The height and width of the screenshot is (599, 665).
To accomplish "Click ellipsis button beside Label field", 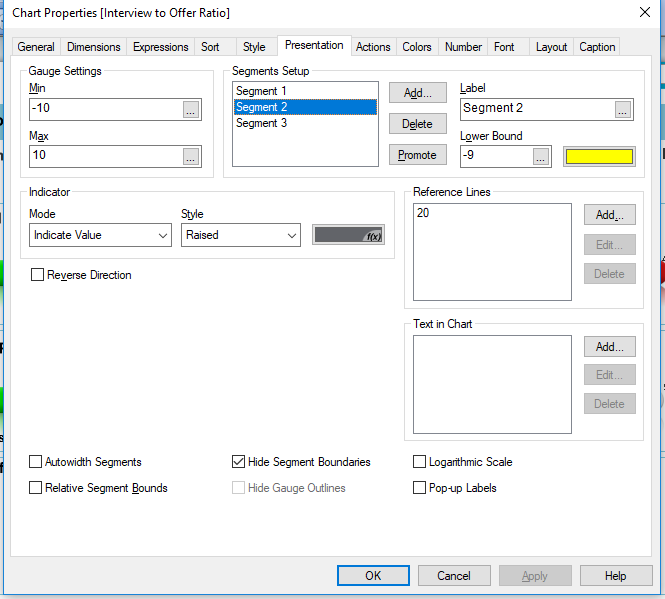I will (623, 109).
